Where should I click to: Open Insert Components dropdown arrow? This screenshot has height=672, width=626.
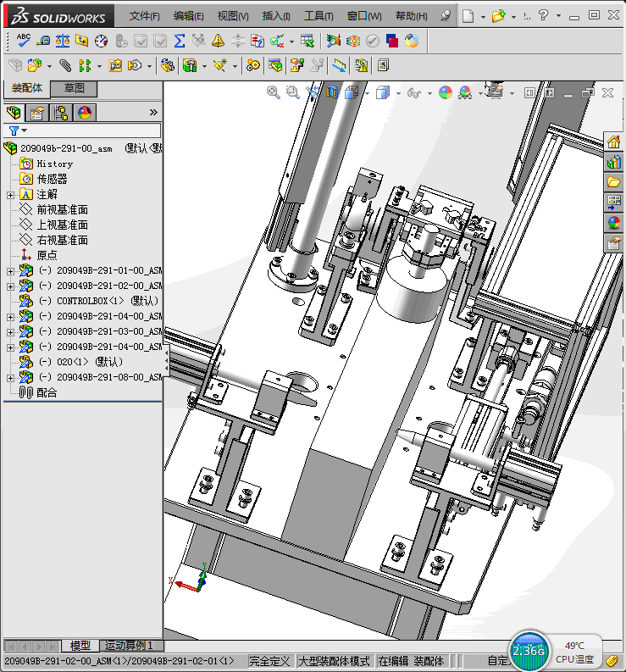click(x=49, y=66)
